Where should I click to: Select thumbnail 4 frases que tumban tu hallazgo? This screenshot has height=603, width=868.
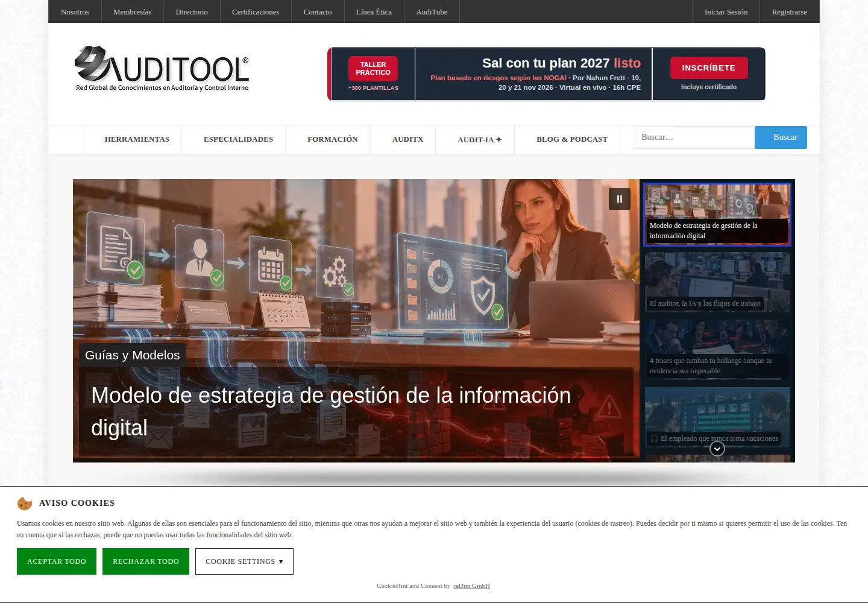click(x=717, y=350)
